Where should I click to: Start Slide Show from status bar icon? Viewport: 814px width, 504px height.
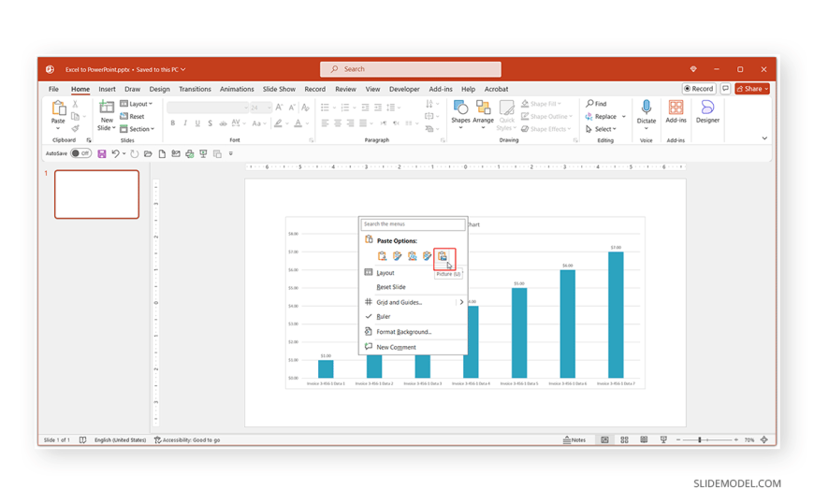663,439
